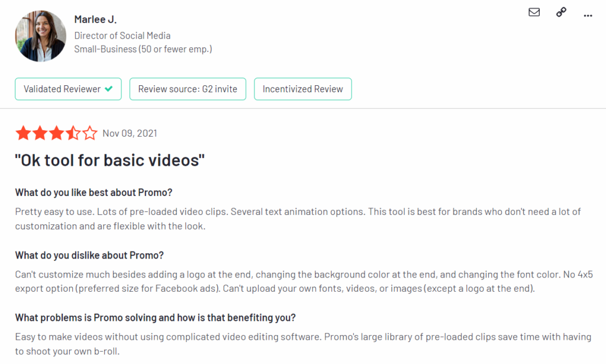Click the Director of Social Media title
This screenshot has width=606, height=364.
(x=122, y=36)
